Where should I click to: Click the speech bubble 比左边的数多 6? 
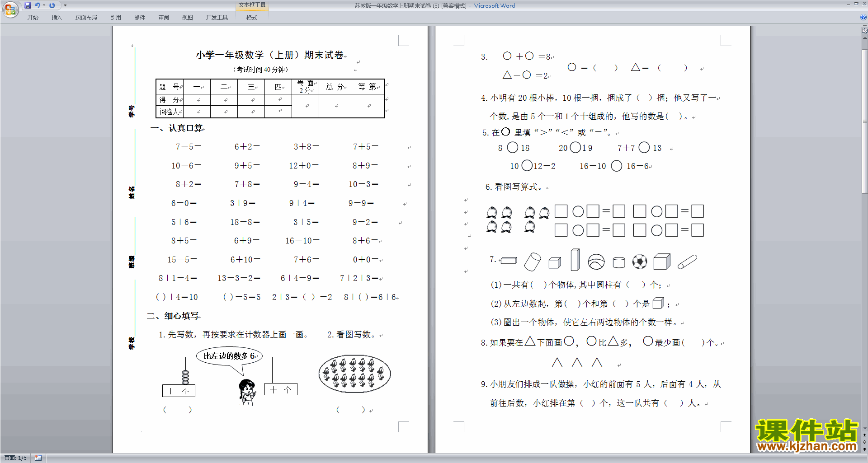pos(229,356)
